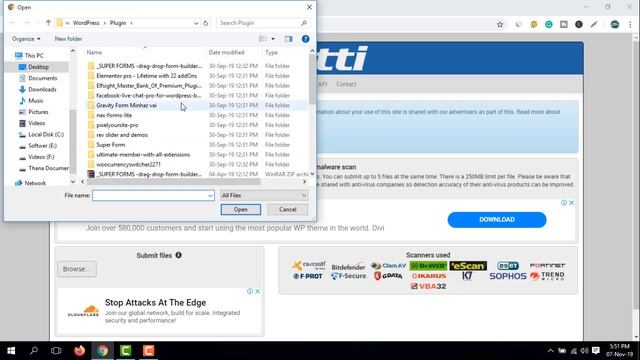
Task: Open the Organize dropdown
Action: [26, 39]
